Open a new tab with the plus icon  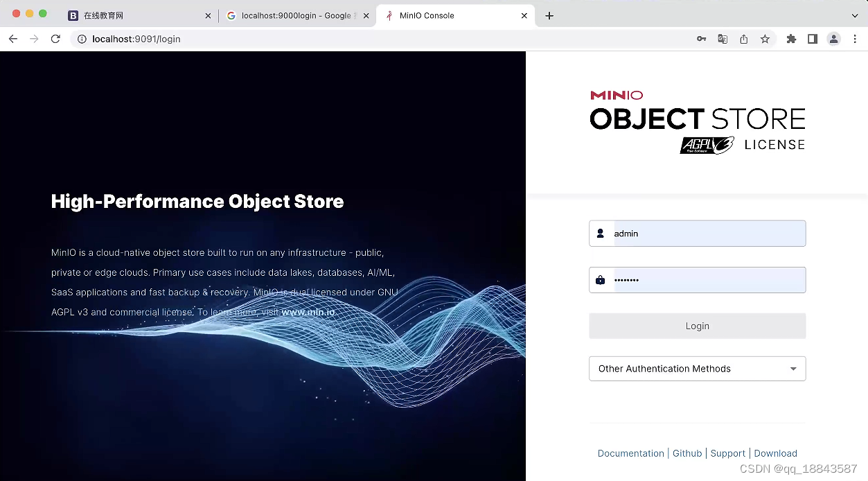[x=549, y=15]
